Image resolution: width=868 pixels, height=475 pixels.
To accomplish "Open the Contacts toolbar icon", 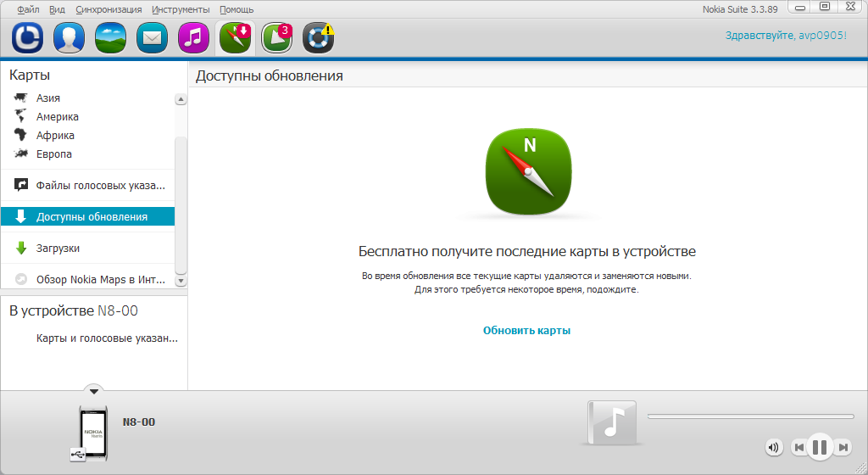I will pyautogui.click(x=70, y=38).
